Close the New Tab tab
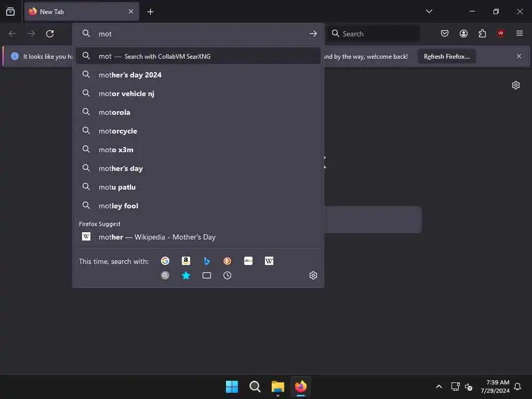The height and width of the screenshot is (399, 532). 131,11
